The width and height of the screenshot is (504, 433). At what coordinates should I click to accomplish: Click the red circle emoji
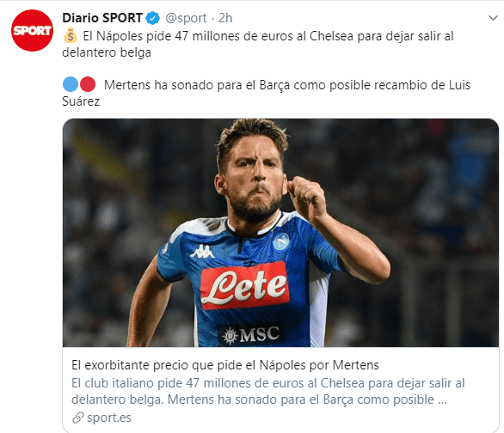[x=88, y=84]
